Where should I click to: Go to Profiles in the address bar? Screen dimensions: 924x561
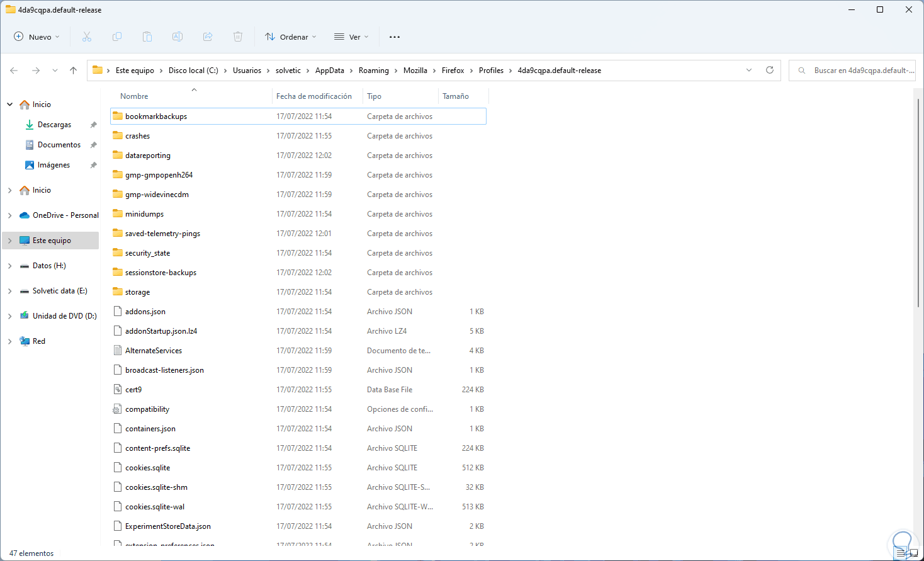[x=491, y=71]
